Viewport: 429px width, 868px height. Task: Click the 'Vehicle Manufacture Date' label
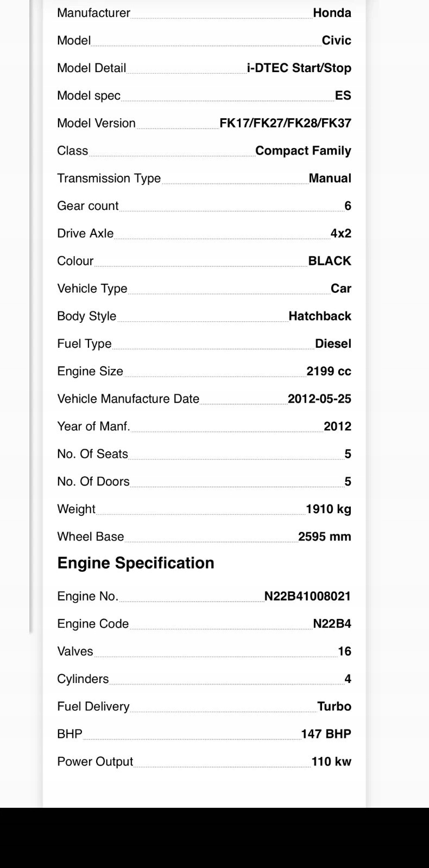(x=128, y=399)
